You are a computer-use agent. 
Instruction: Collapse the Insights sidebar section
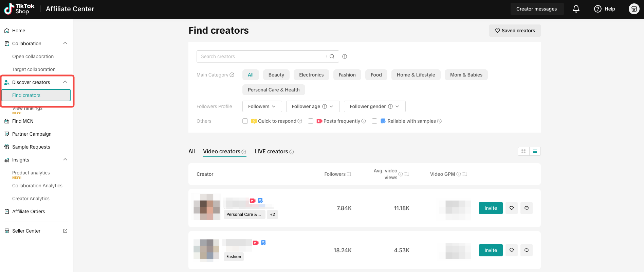coord(65,160)
